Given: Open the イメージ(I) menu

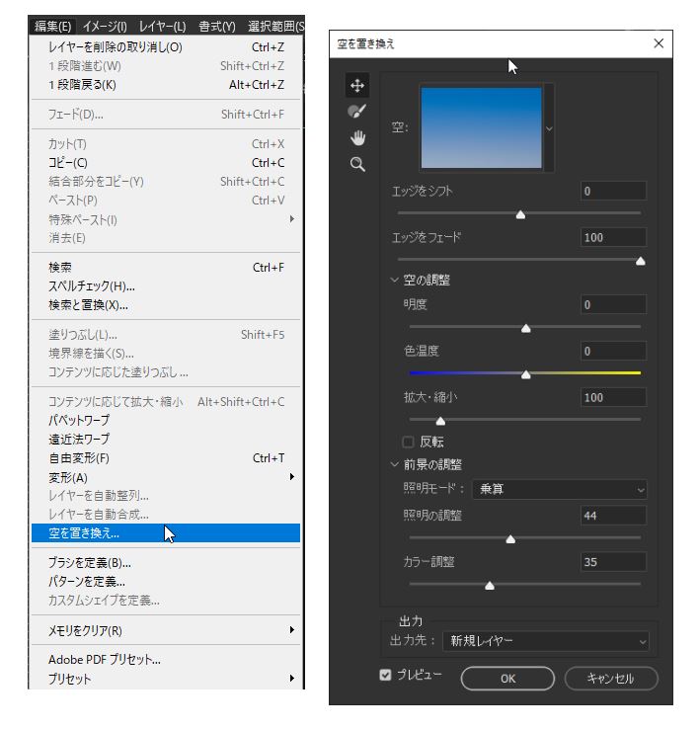Looking at the screenshot, I should click(105, 26).
